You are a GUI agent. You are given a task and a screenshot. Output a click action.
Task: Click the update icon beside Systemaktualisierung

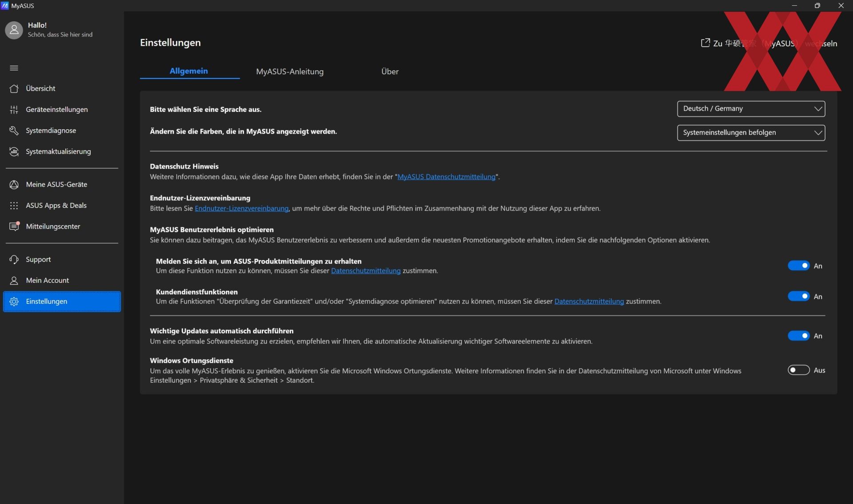pos(14,151)
